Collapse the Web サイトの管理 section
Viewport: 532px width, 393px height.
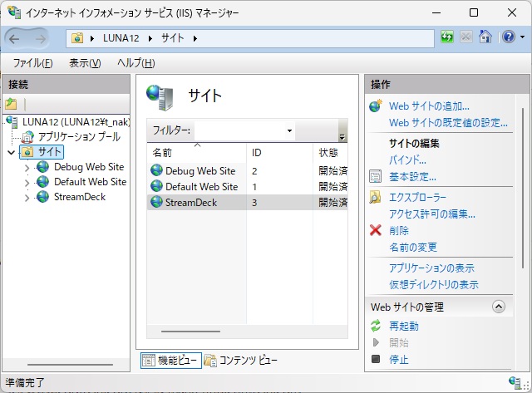(498, 307)
